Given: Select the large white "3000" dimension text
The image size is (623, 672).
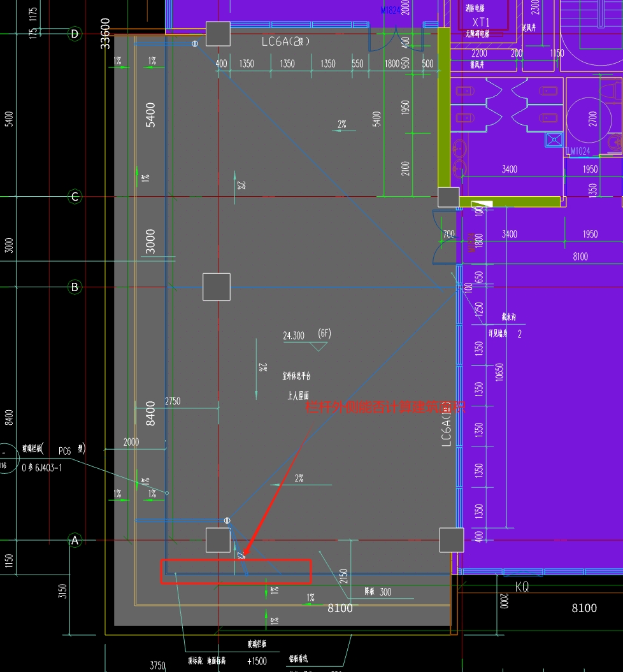Looking at the screenshot, I should 150,241.
